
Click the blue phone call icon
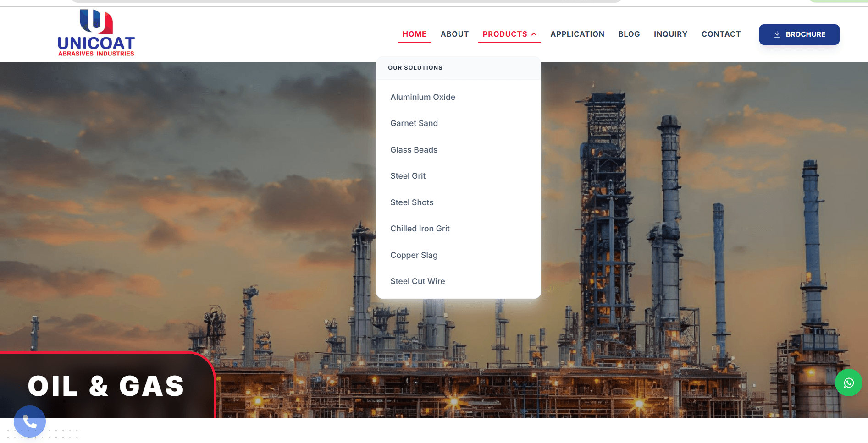tap(30, 421)
